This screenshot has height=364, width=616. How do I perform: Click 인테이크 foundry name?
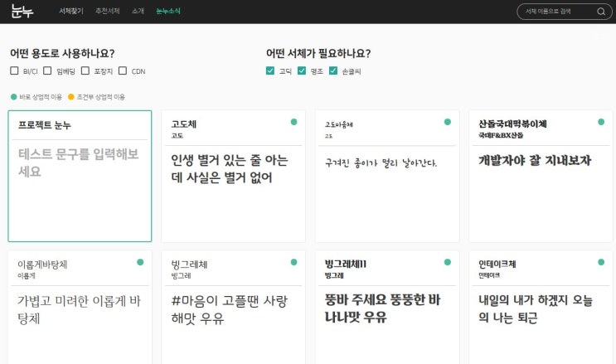(x=488, y=275)
